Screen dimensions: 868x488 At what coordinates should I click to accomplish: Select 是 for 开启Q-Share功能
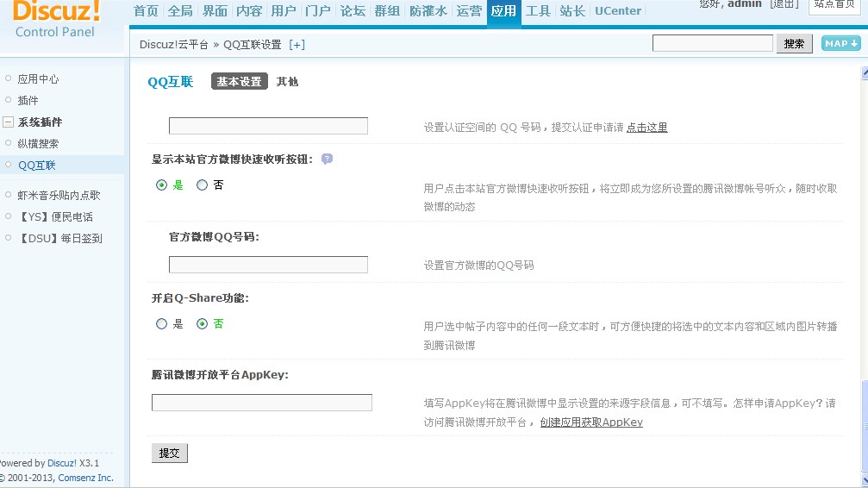161,323
